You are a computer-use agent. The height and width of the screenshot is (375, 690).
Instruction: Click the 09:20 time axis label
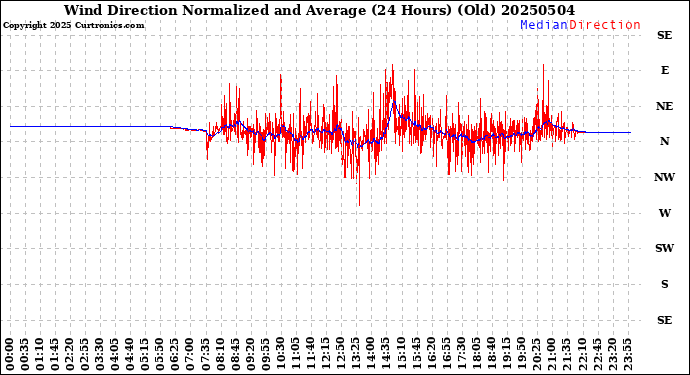tap(250, 354)
